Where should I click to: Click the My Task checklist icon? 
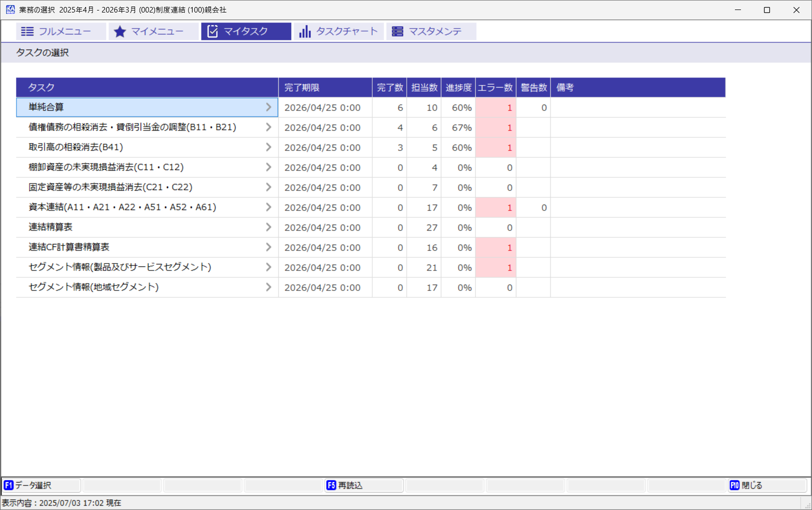(213, 31)
